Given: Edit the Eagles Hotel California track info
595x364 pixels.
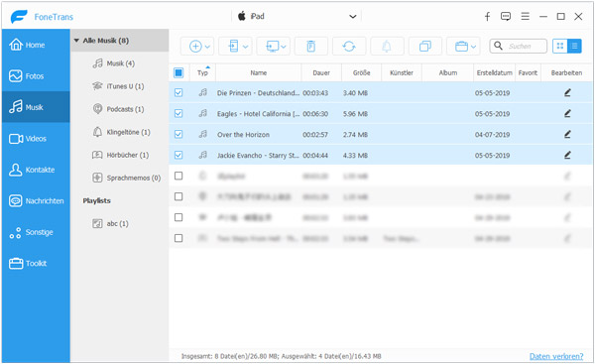Looking at the screenshot, I should [x=567, y=113].
